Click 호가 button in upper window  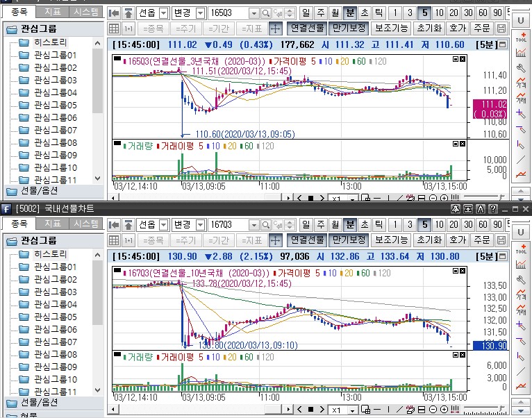click(x=458, y=28)
